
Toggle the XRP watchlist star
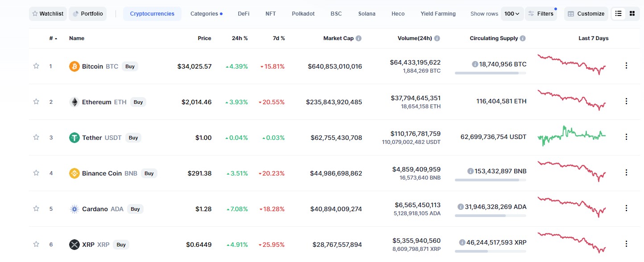pos(36,244)
